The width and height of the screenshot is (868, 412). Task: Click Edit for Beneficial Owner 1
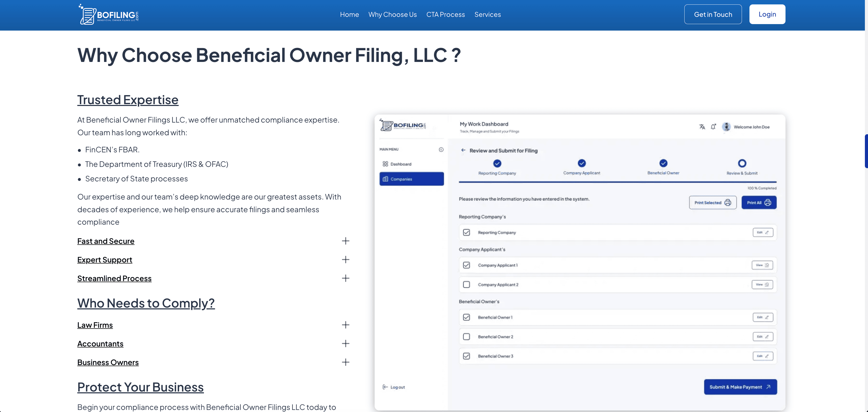click(763, 317)
